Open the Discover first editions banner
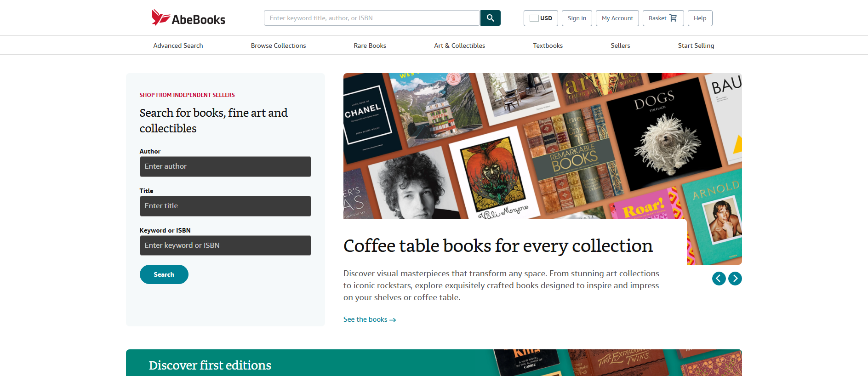This screenshot has height=376, width=868. click(x=434, y=363)
